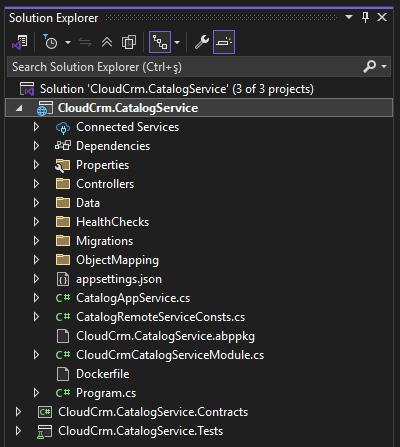This screenshot has height=447, width=400.
Task: Expand the ObjectMapping folder
Action: pyautogui.click(x=36, y=260)
